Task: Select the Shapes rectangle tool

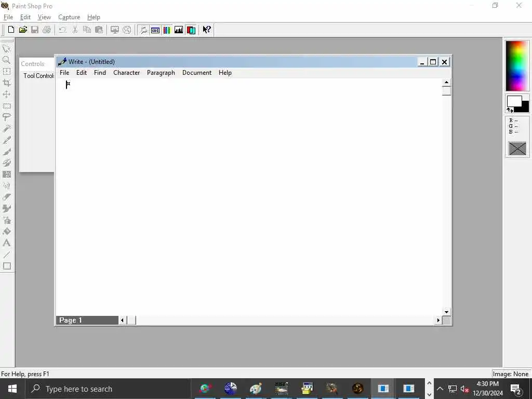Action: point(6,266)
